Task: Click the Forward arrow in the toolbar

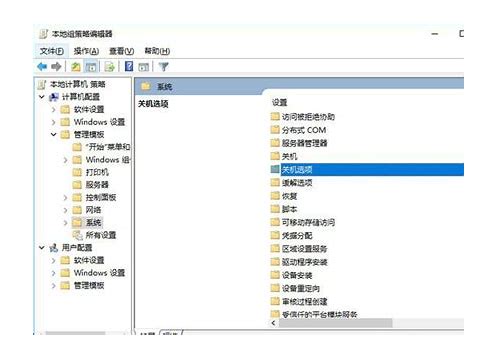Action: click(x=56, y=67)
